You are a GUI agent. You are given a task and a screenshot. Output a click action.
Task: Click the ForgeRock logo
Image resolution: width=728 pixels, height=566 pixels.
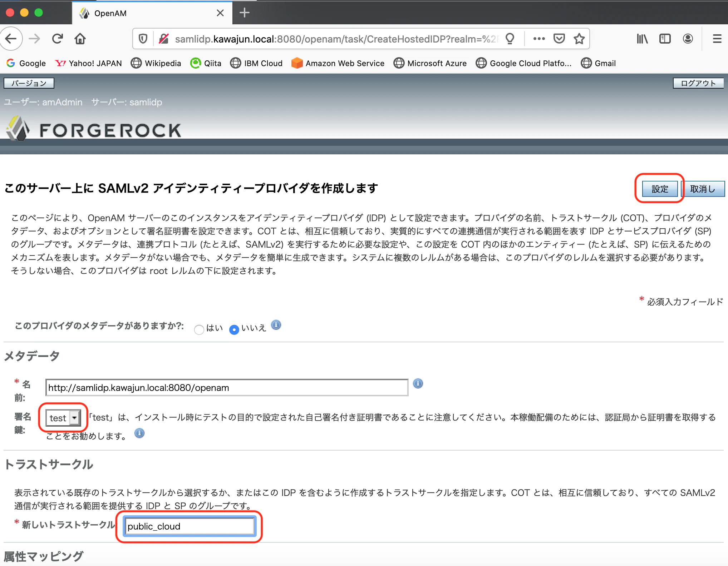tap(94, 129)
